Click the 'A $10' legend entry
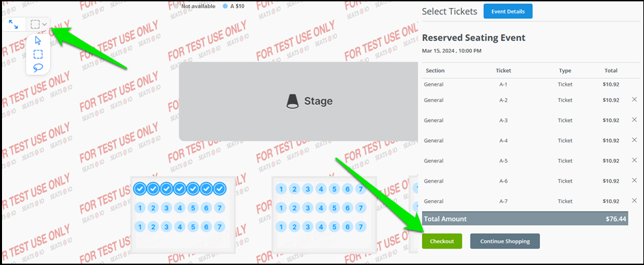The height and width of the screenshot is (265, 644). click(234, 6)
